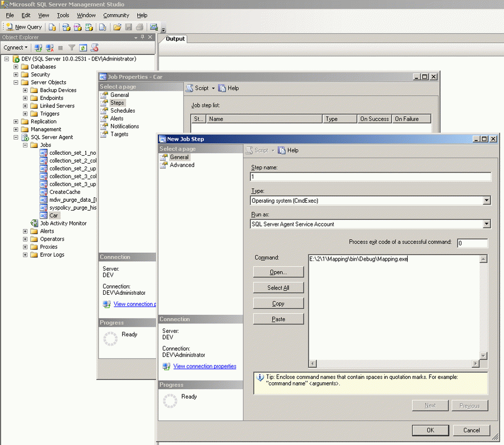
Task: Open the Tools menu
Action: (x=63, y=16)
